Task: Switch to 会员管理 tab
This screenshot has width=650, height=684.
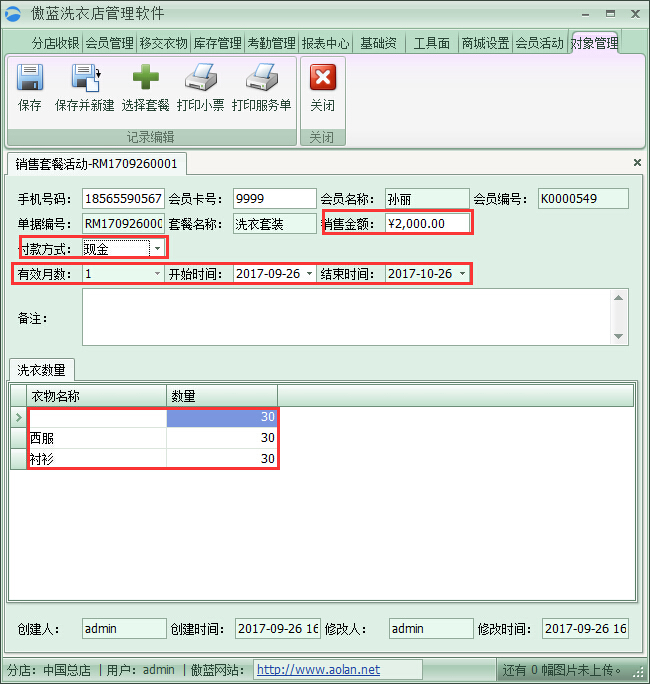Action: point(109,43)
